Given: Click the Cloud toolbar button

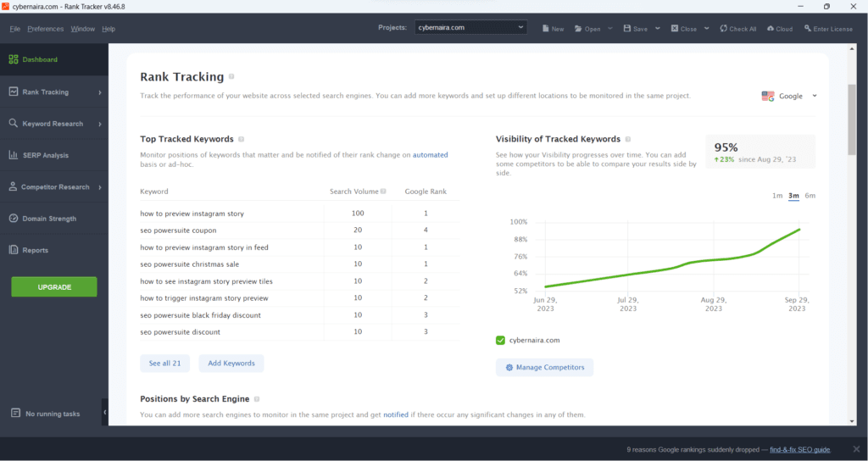Looking at the screenshot, I should tap(780, 29).
